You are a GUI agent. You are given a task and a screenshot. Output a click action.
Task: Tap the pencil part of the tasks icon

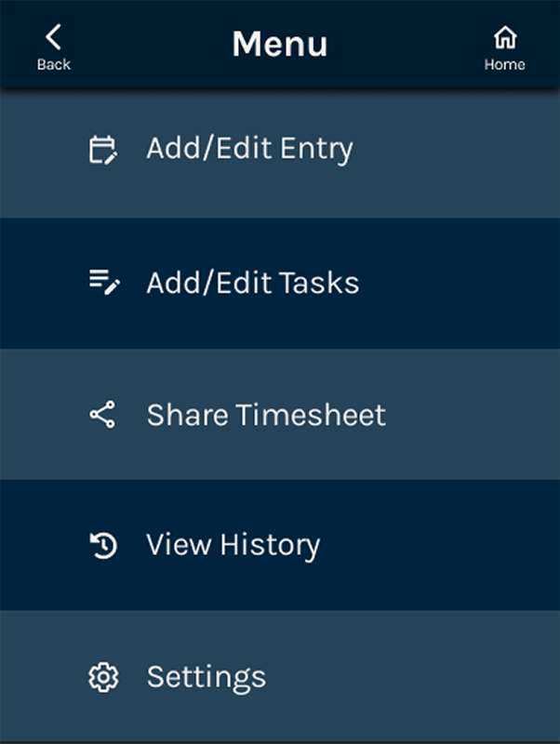point(113,288)
